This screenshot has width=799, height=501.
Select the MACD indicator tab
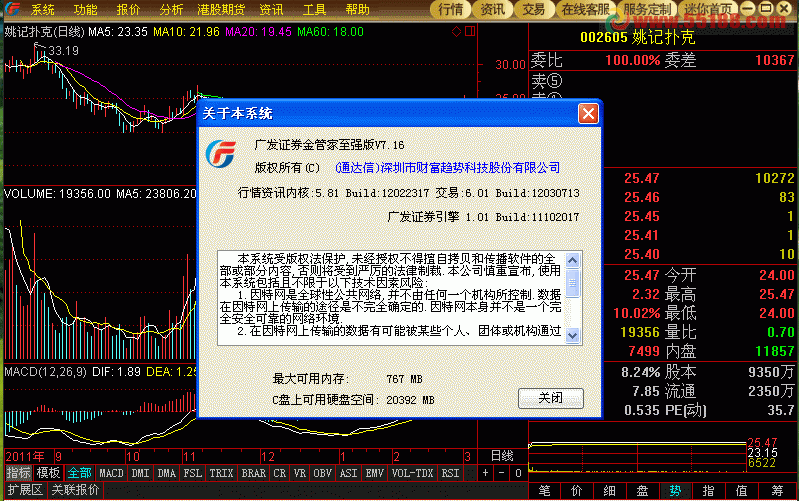tap(111, 473)
